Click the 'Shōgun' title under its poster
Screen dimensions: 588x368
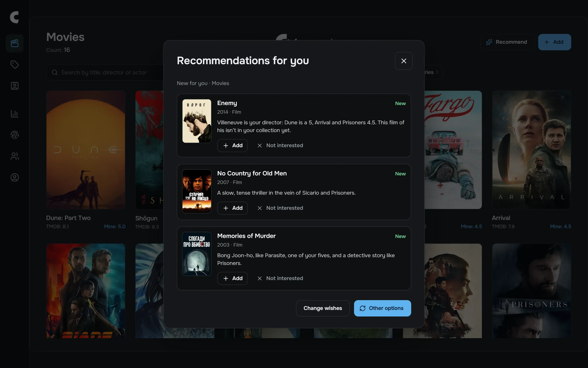point(146,218)
